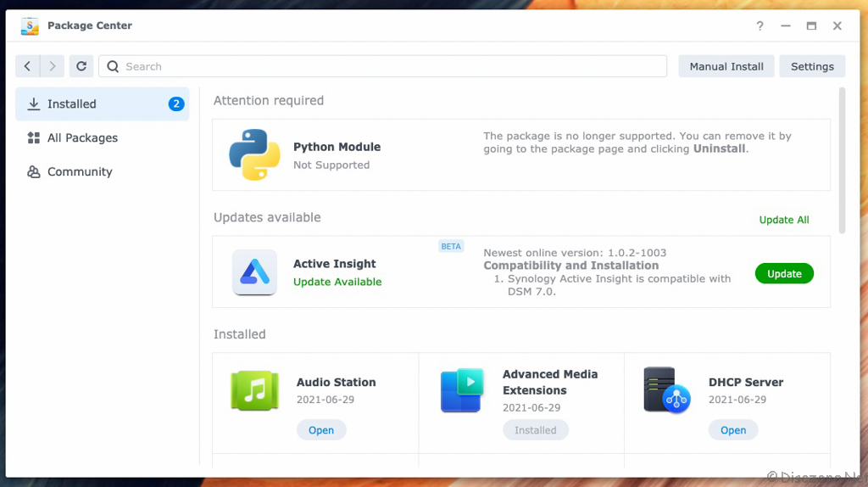
Task: Open the help question mark icon
Action: pos(760,26)
